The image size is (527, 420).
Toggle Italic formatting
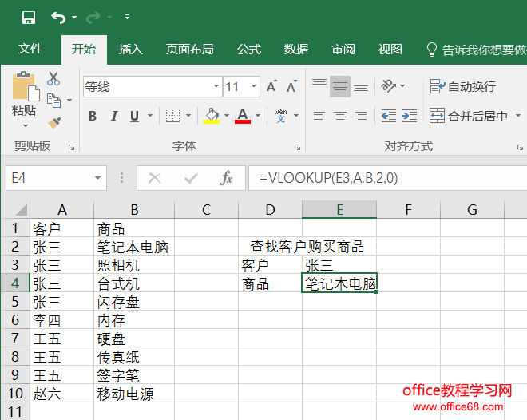click(x=114, y=116)
